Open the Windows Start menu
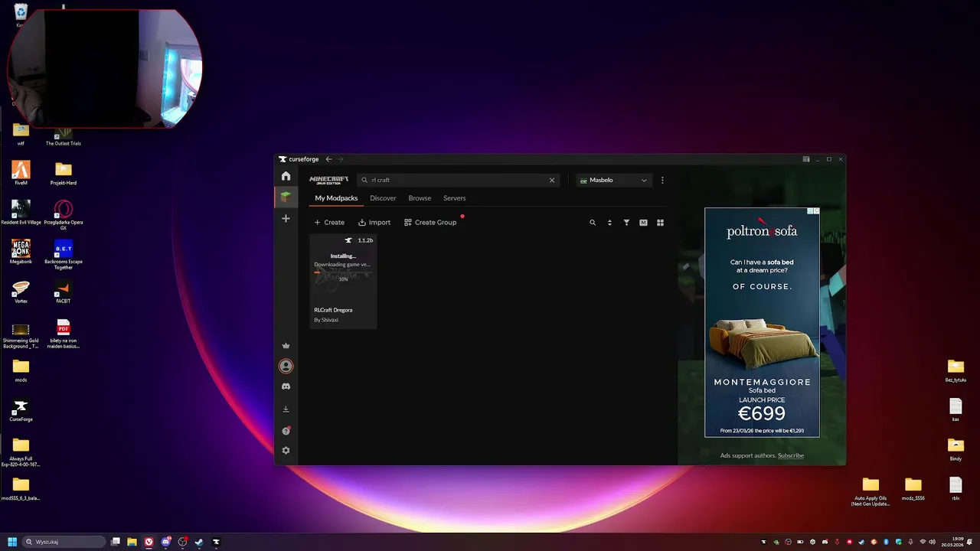The height and width of the screenshot is (551, 980). pos(12,542)
